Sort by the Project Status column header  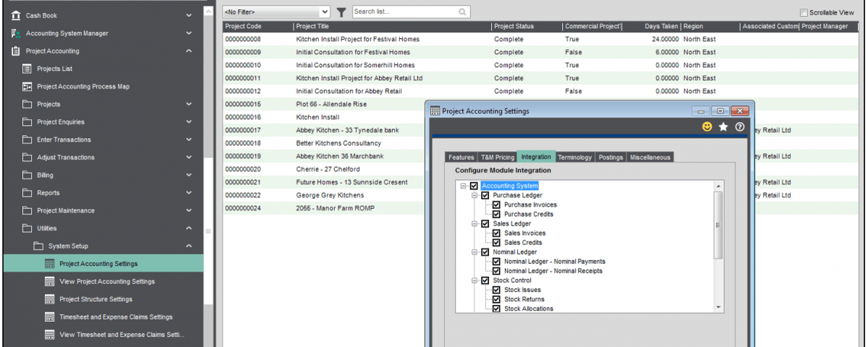(527, 27)
